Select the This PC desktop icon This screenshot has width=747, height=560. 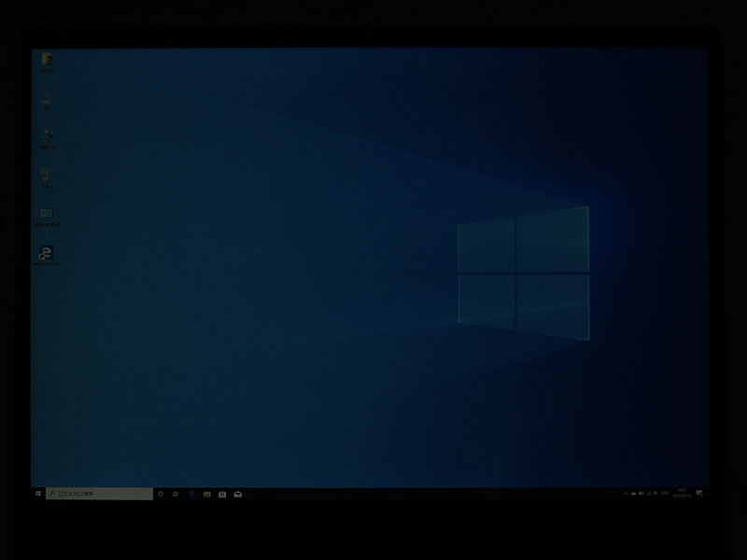[47, 102]
